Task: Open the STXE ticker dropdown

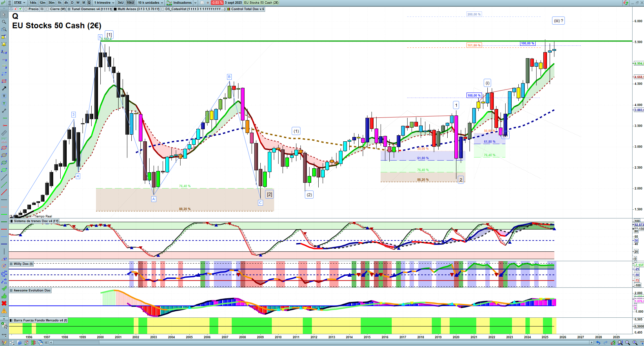Action: pyautogui.click(x=20, y=3)
